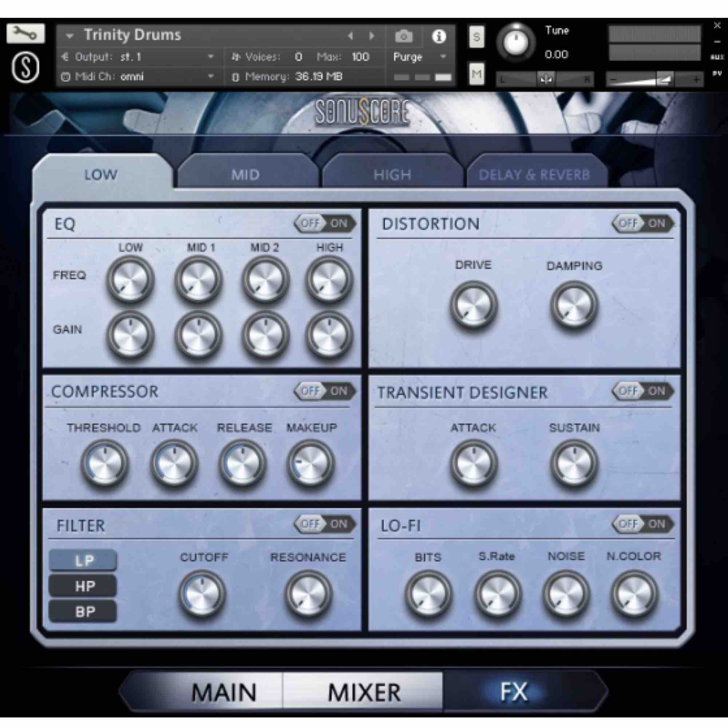Show instrument info with the i icon

click(x=439, y=36)
